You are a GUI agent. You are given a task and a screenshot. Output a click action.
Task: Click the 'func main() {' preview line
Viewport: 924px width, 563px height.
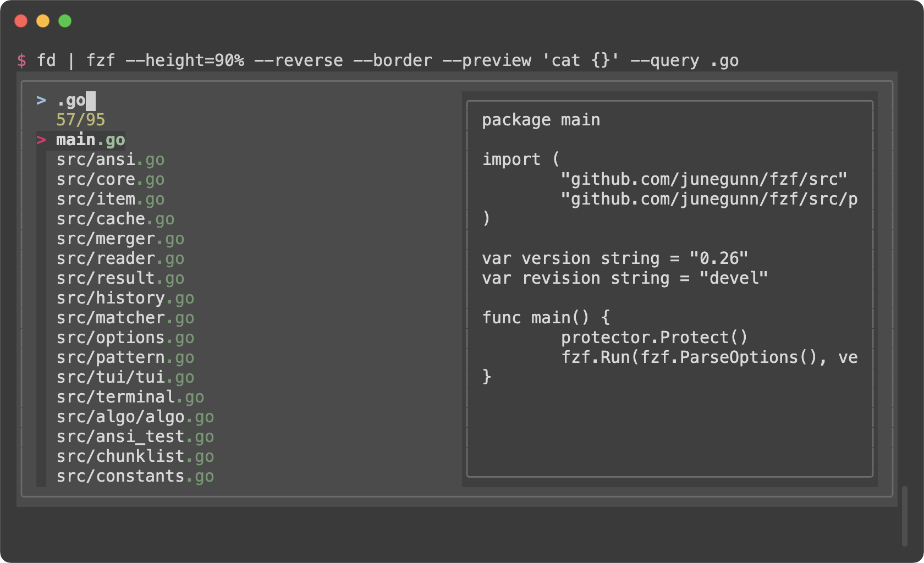[x=546, y=318]
